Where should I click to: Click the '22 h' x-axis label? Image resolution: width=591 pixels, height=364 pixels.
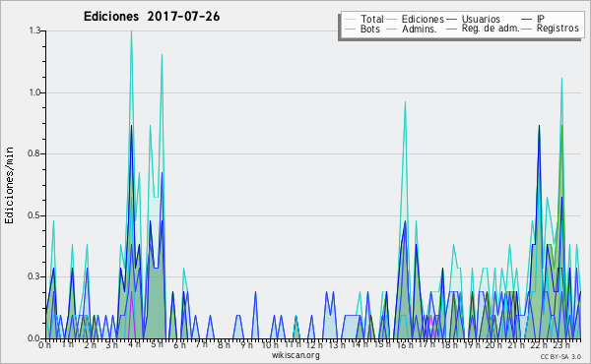tap(539, 344)
